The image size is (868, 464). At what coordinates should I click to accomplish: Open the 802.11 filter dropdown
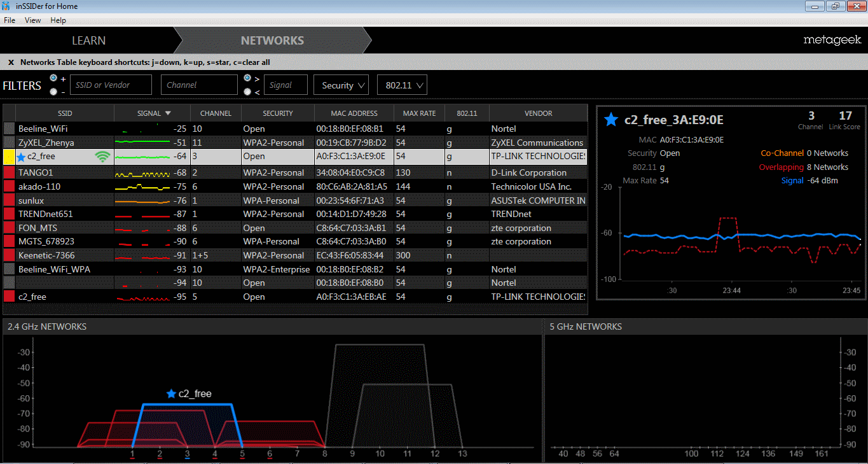(x=402, y=85)
